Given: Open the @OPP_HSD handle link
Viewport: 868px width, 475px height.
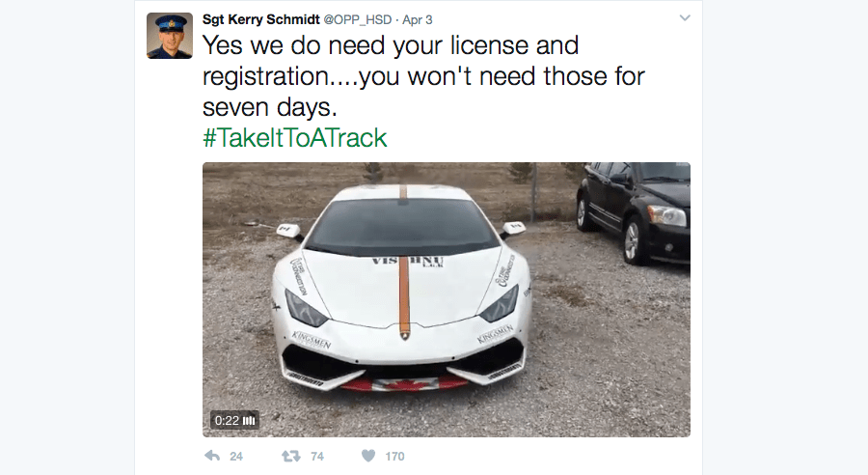Looking at the screenshot, I should 358,20.
